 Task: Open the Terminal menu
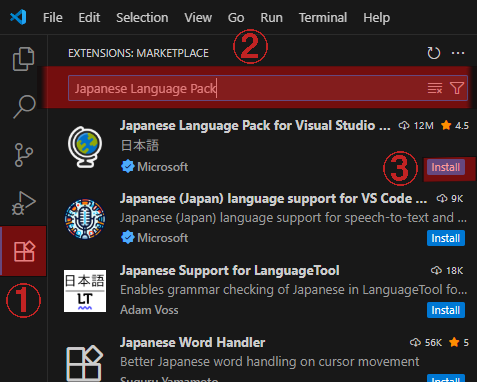click(x=323, y=18)
